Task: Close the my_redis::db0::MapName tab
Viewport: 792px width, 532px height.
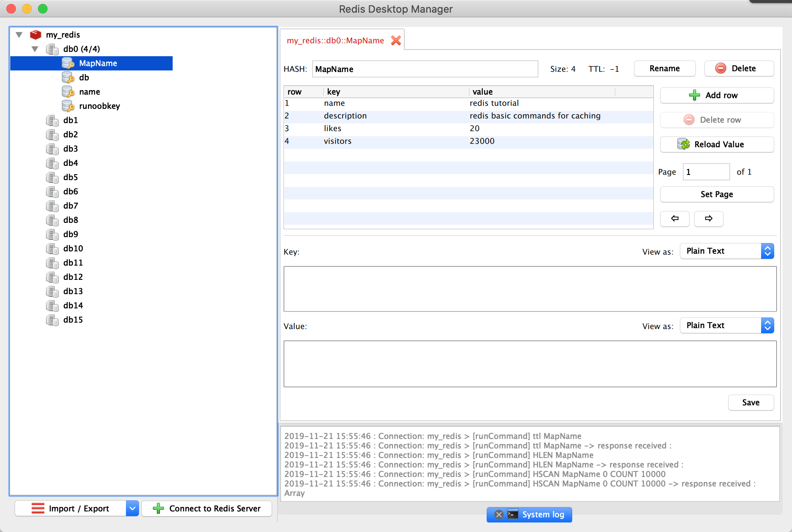Action: (x=396, y=40)
